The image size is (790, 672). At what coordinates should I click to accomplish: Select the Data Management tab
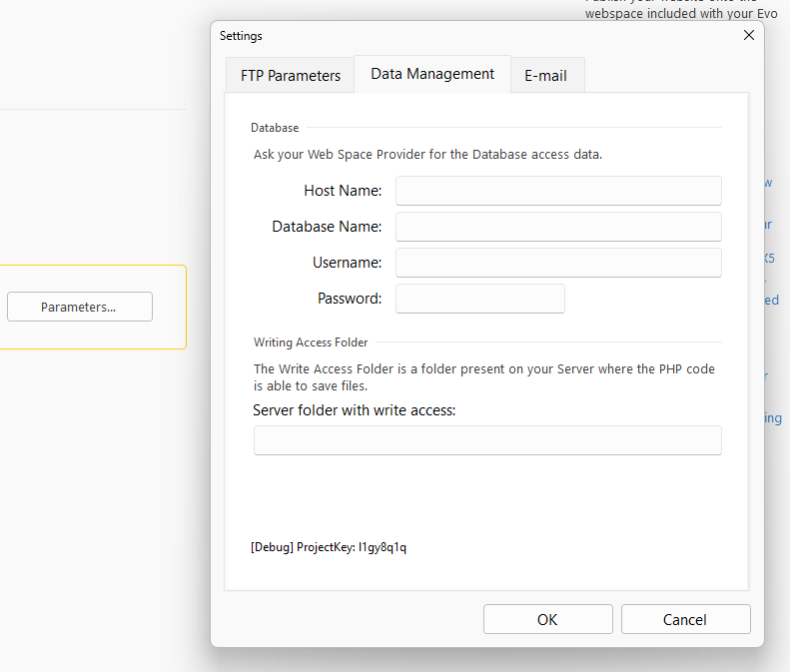pyautogui.click(x=432, y=74)
